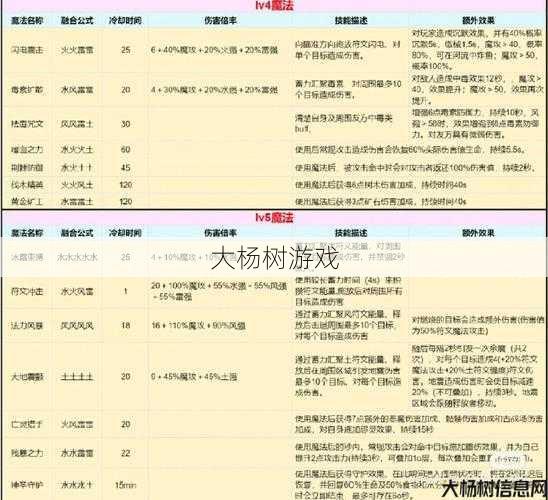Select the 火火雷雷 fusion formula
The width and height of the screenshot is (548, 500).
pyautogui.click(x=77, y=50)
